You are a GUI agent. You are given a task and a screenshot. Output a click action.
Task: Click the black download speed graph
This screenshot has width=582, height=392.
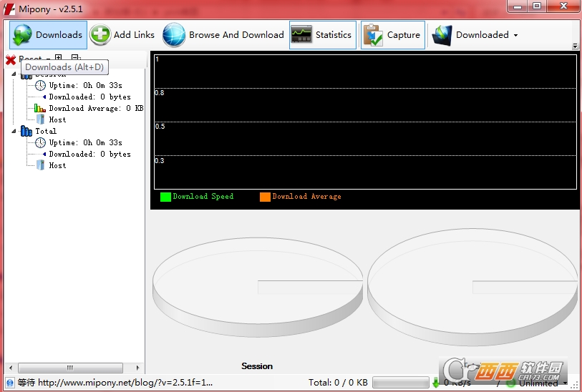click(365, 122)
